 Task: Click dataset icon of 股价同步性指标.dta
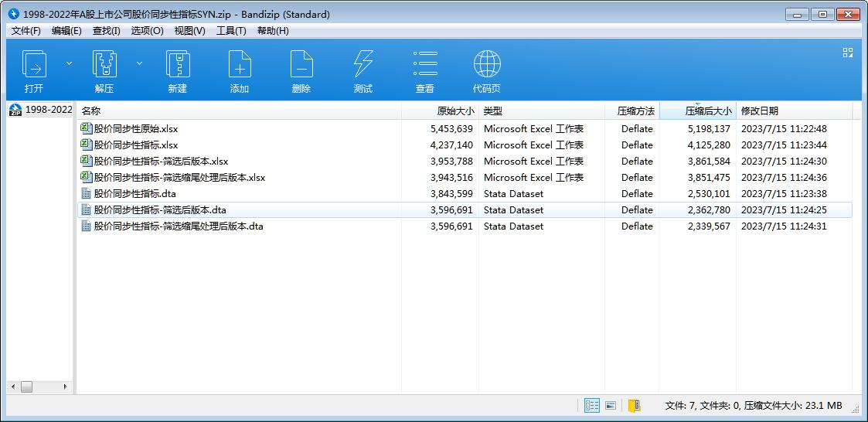pyautogui.click(x=86, y=193)
